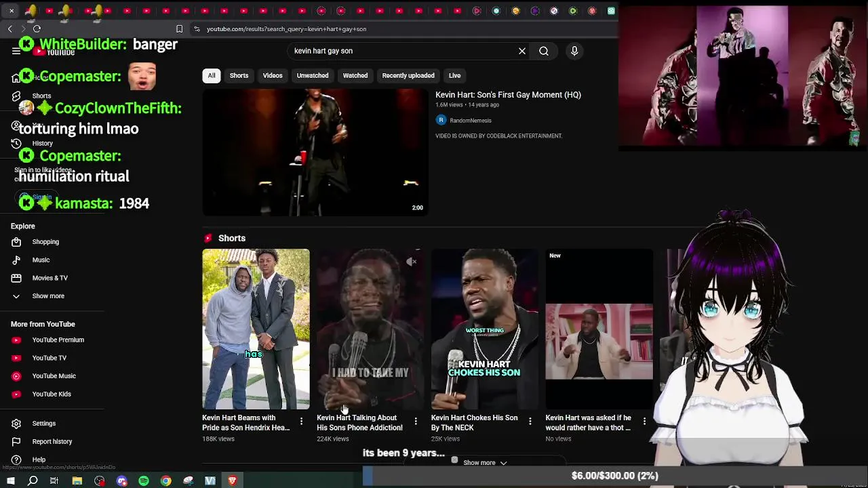Open options menu for Chokes His Son short
This screenshot has height=488, width=868.
pyautogui.click(x=530, y=422)
